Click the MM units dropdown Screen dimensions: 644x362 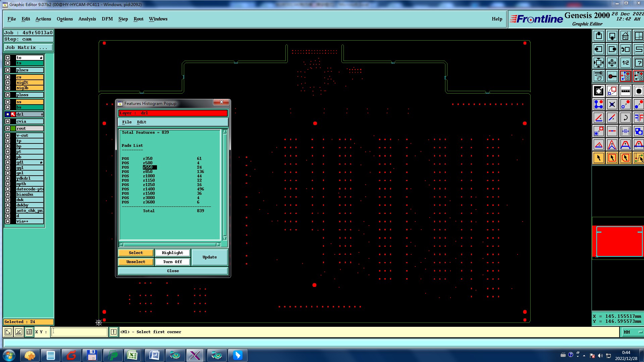click(632, 332)
